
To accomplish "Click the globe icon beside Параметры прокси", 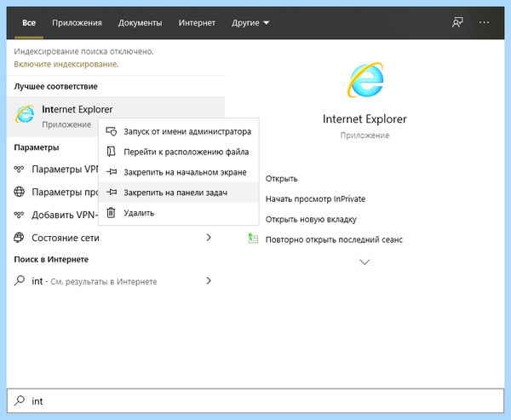I will point(19,192).
